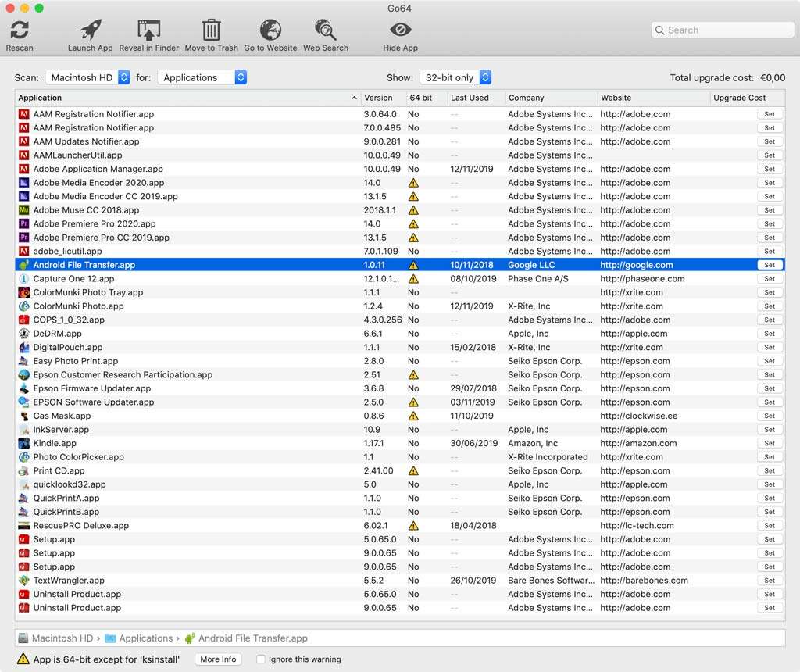This screenshot has width=800, height=672.
Task: Click the Hide App eye icon
Action: click(x=401, y=30)
